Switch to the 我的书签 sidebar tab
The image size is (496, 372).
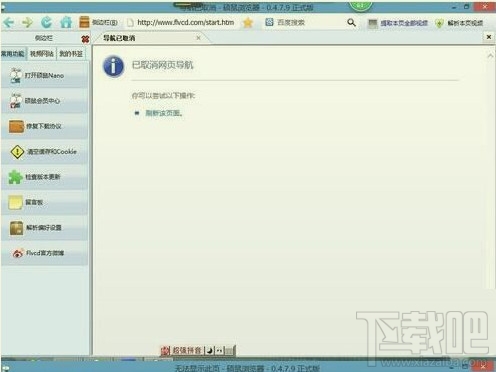71,53
